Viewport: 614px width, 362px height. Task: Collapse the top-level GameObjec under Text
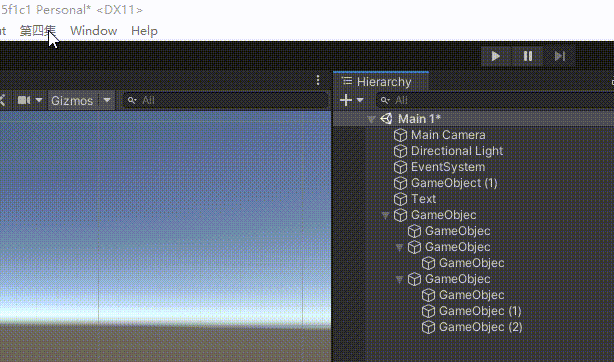click(386, 215)
